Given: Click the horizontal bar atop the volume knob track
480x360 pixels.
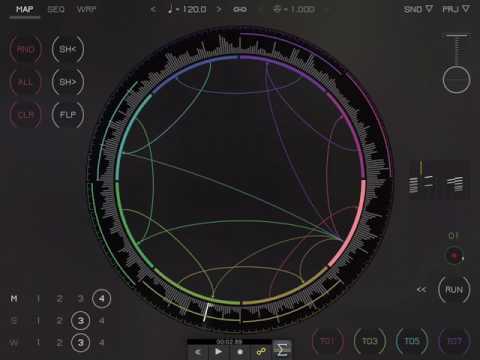Looking at the screenshot, I should (x=456, y=35).
